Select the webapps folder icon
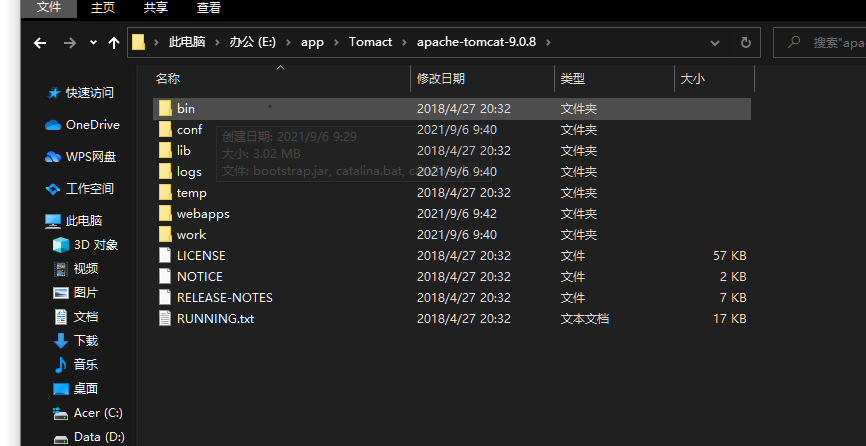 pyautogui.click(x=165, y=213)
